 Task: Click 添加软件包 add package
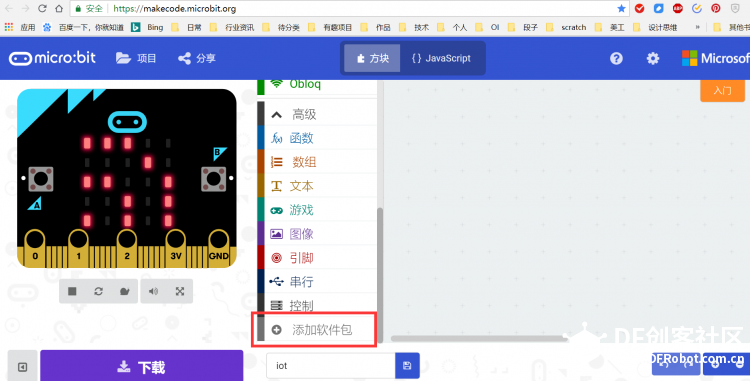tap(316, 329)
